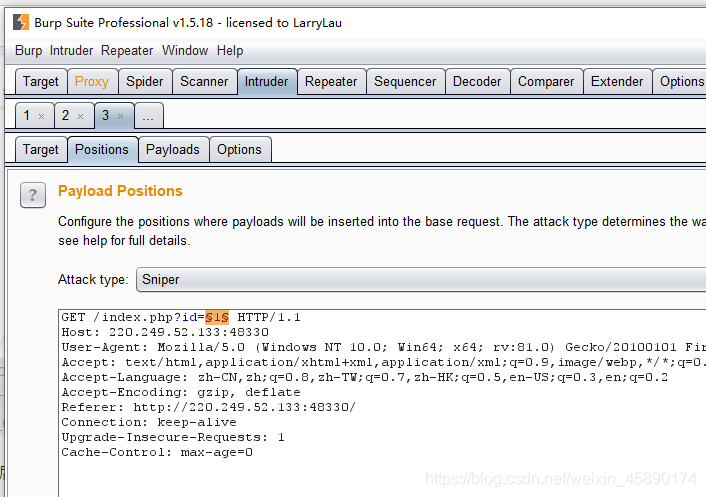Click the Payload Positions help icon
706x497 pixels.
click(33, 195)
